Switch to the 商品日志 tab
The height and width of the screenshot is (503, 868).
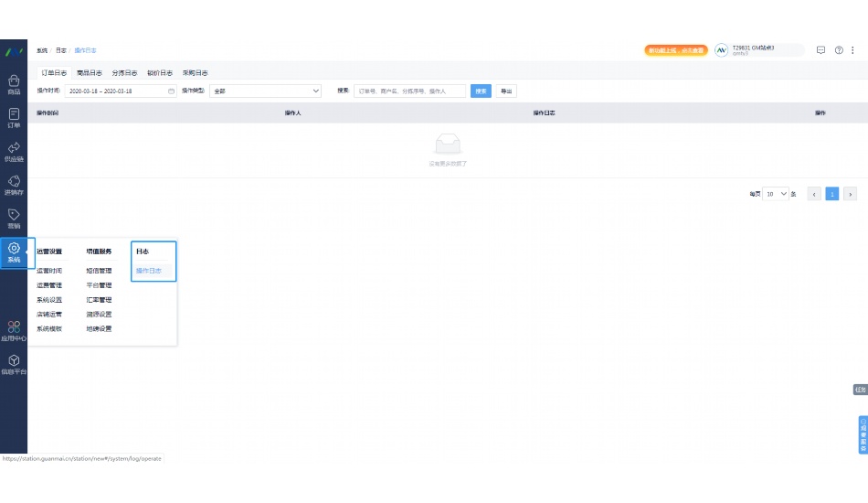(x=90, y=72)
